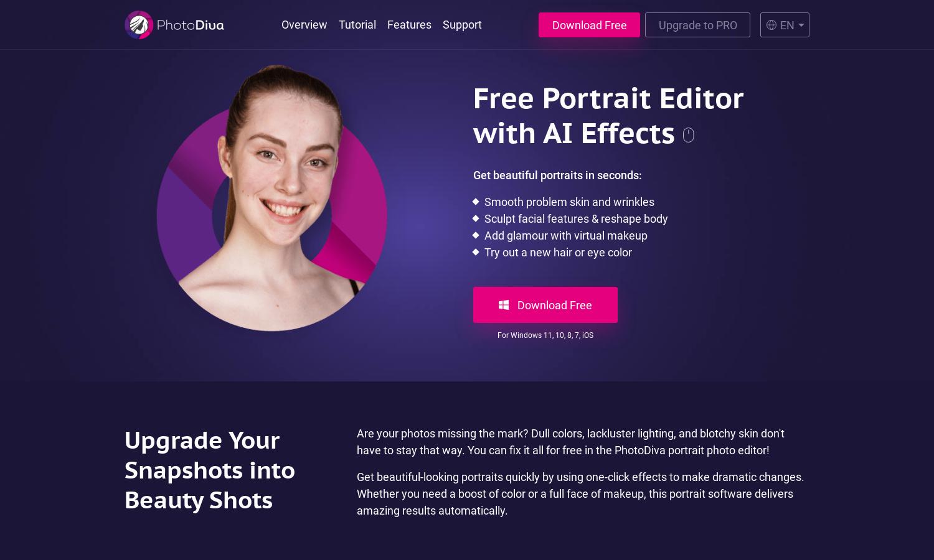This screenshot has width=934, height=560.
Task: Expand the EN language dropdown arrow
Action: [801, 26]
